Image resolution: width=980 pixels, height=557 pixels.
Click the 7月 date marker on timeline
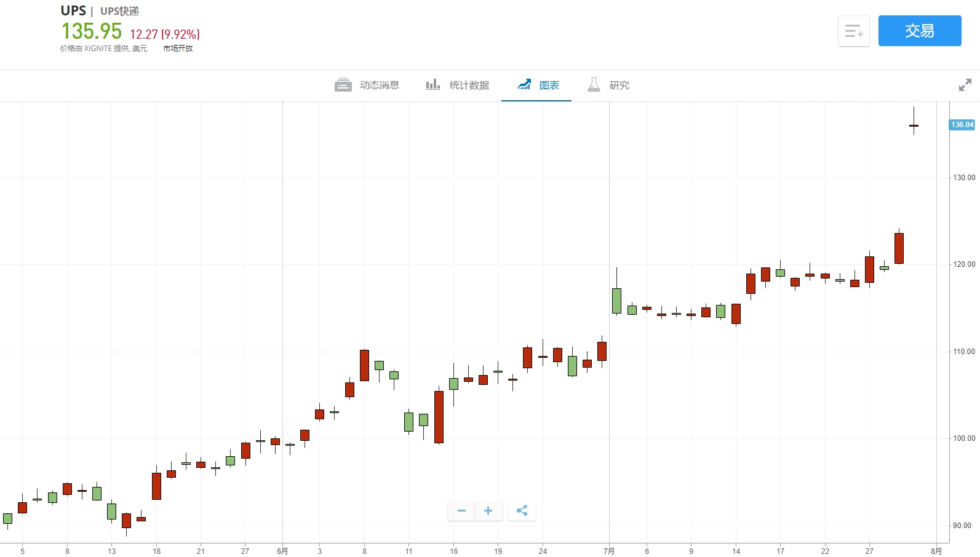(x=609, y=551)
